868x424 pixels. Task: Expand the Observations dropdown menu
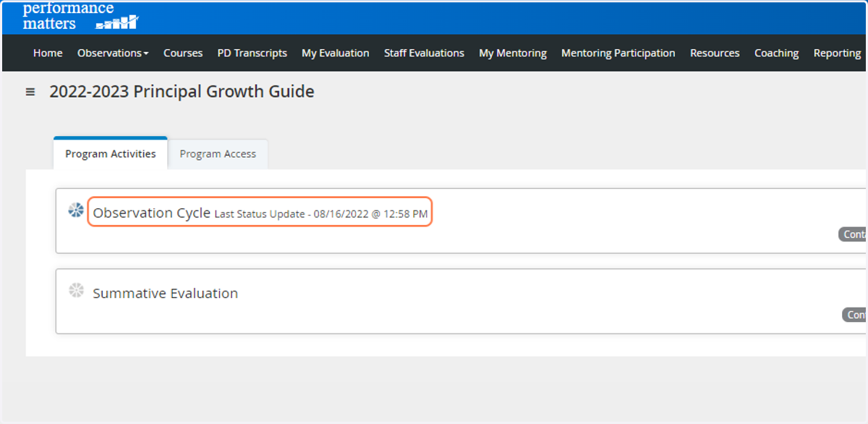click(x=113, y=53)
